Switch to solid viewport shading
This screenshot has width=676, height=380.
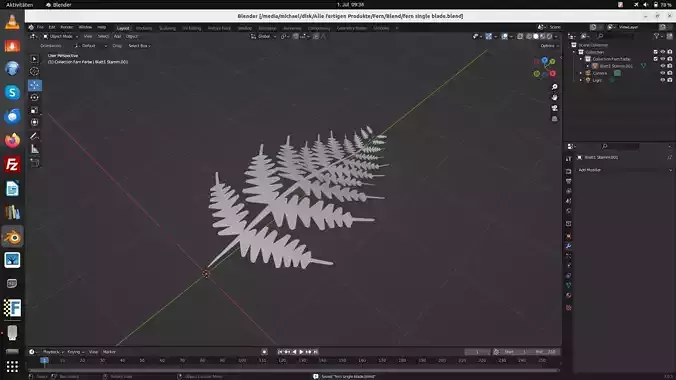536,37
